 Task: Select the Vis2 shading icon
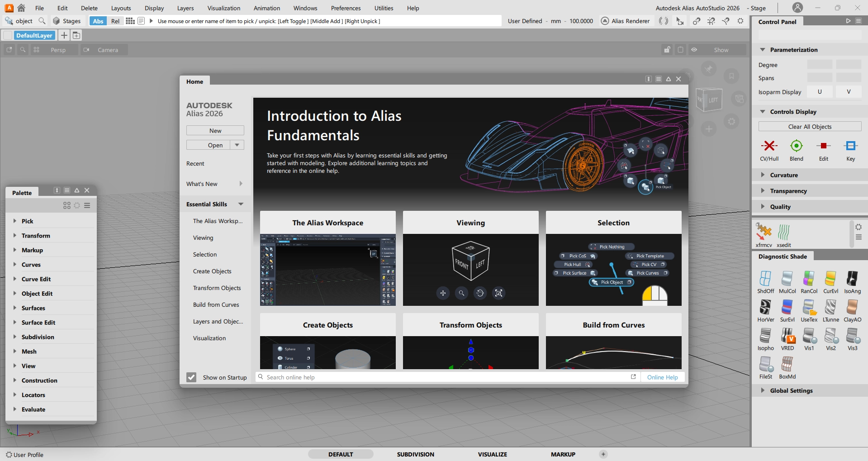point(830,336)
